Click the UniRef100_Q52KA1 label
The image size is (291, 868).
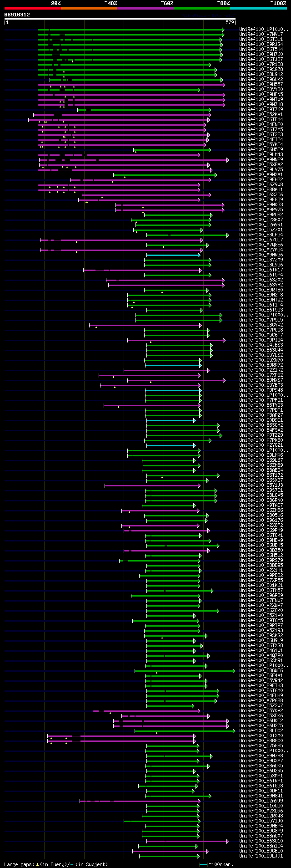[261, 114]
